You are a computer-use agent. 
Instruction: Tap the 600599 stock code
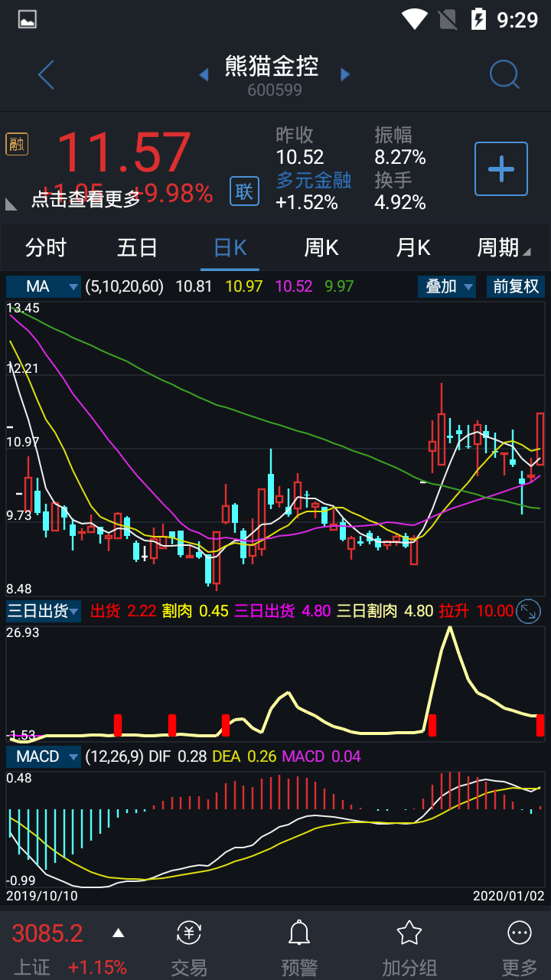[x=275, y=90]
